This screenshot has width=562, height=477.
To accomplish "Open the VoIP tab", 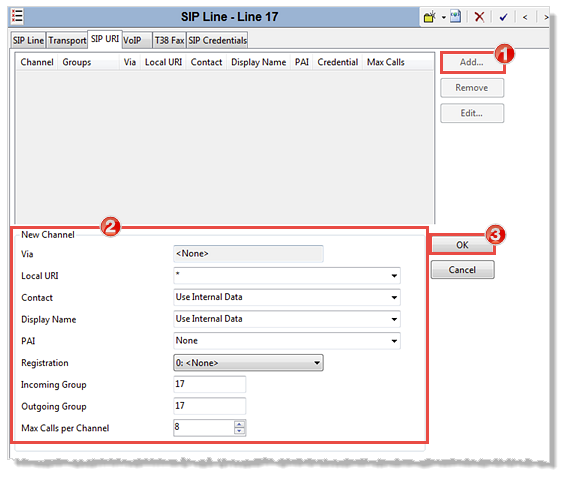I will 137,40.
